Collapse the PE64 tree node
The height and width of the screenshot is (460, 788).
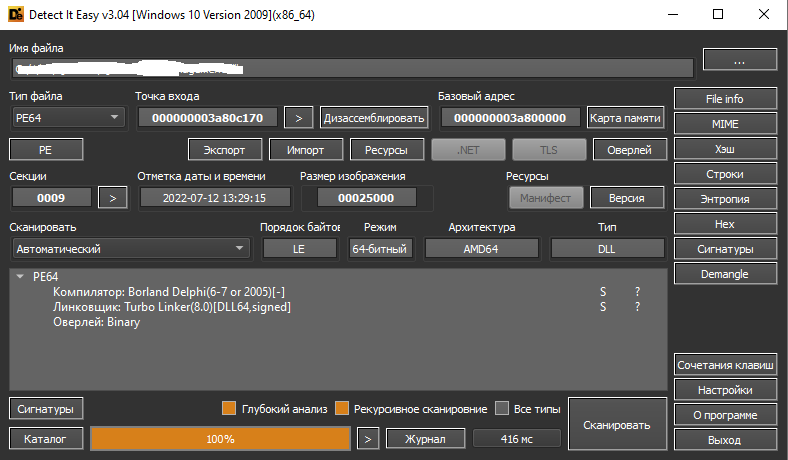pyautogui.click(x=20, y=277)
